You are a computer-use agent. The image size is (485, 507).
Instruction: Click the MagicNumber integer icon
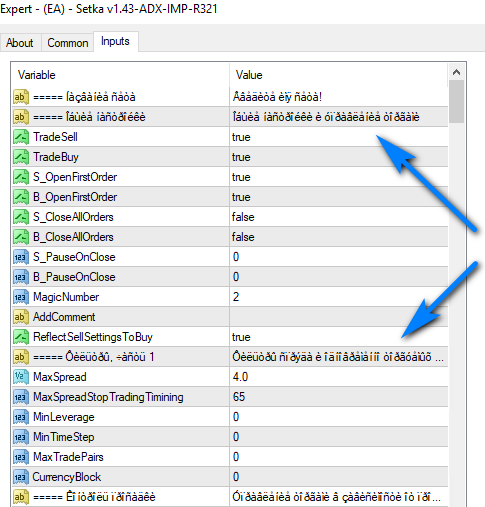pos(21,297)
